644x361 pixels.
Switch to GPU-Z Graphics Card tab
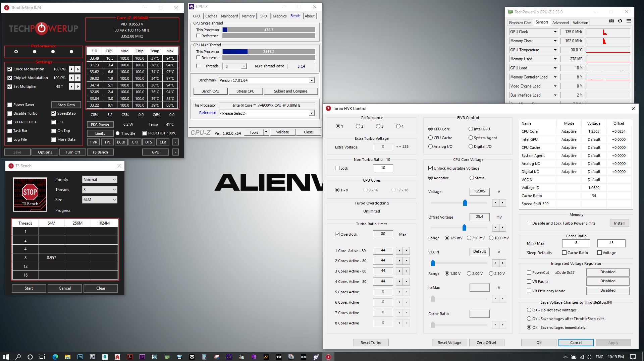(520, 23)
